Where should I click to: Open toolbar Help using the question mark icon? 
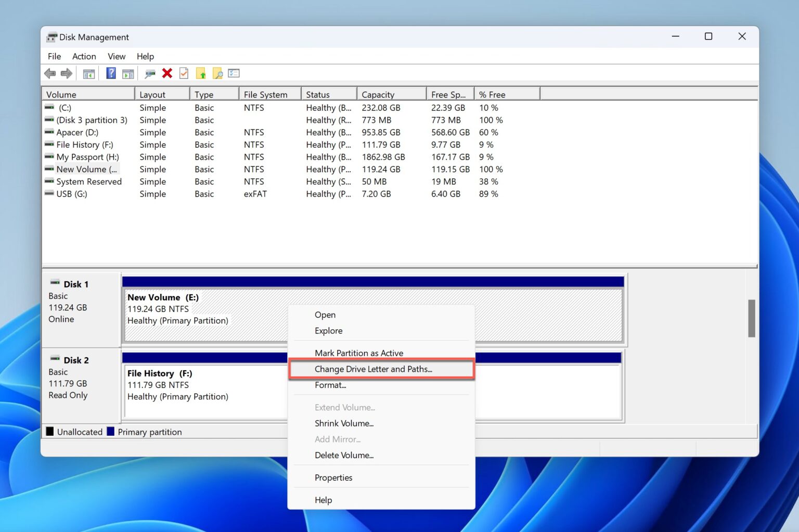tap(110, 73)
